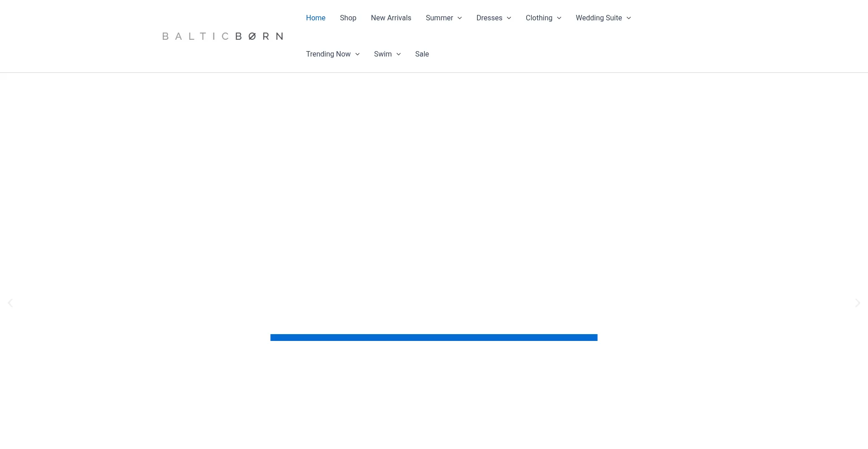Click the Clothing dropdown arrow
The width and height of the screenshot is (868, 449).
click(x=559, y=18)
